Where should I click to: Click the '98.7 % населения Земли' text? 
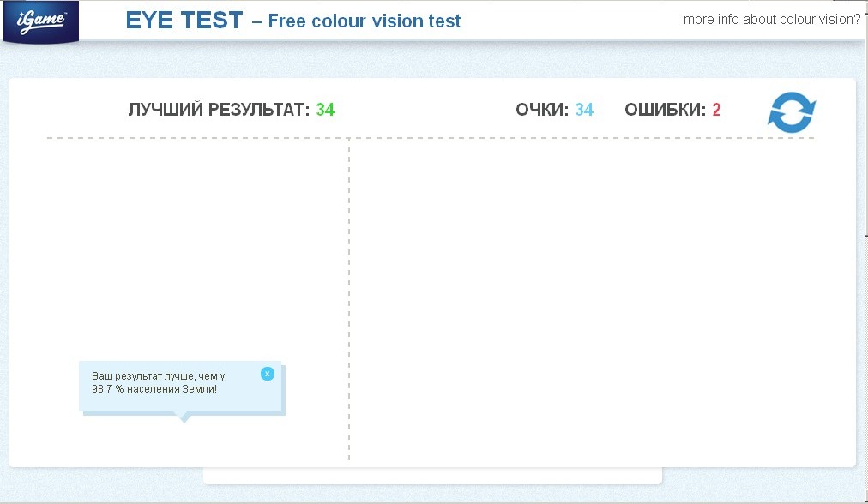click(x=154, y=389)
